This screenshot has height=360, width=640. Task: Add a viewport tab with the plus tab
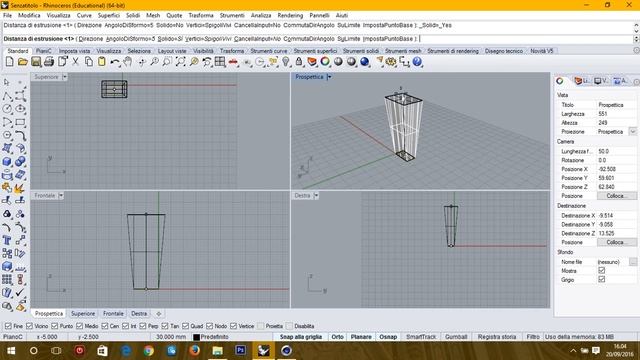tap(159, 313)
